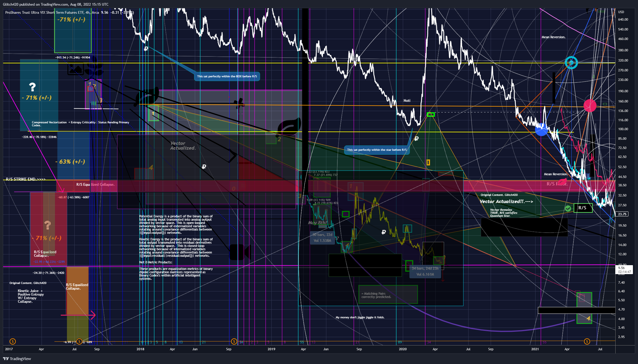Click the solid blue circle marker
Image resolution: width=638 pixels, height=364 pixels.
tap(541, 130)
